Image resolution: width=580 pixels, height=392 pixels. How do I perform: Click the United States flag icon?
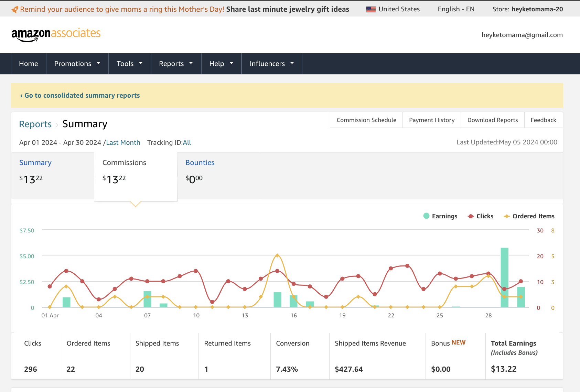[x=371, y=9]
